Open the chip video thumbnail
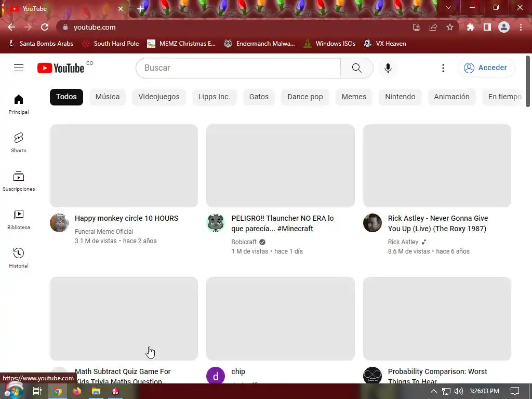 281,318
